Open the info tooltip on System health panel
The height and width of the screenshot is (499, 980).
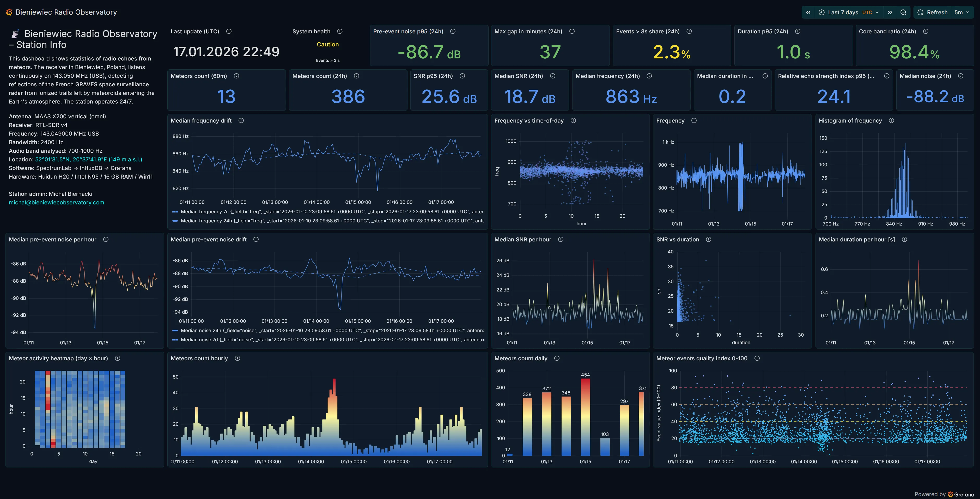pos(340,31)
